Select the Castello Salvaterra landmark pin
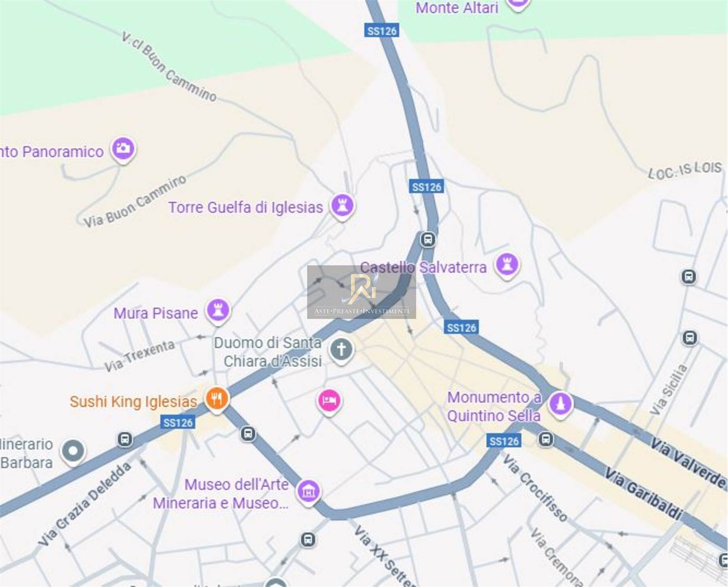 click(x=508, y=265)
